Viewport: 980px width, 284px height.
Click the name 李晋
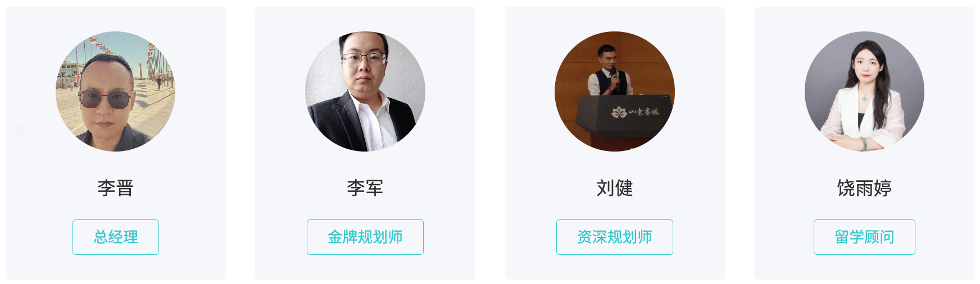click(x=116, y=187)
